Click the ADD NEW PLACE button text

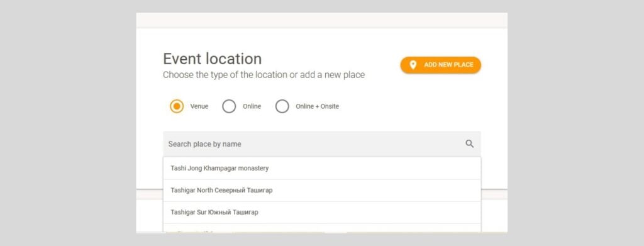[448, 65]
